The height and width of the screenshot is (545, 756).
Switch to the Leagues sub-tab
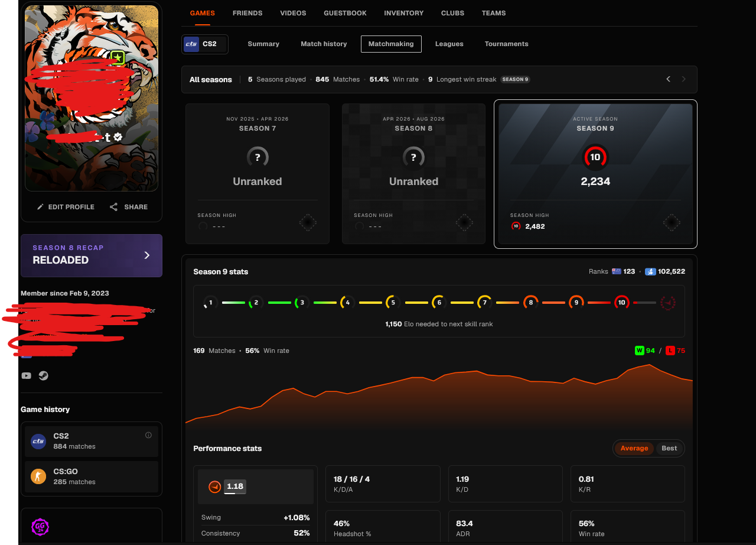[x=449, y=44]
